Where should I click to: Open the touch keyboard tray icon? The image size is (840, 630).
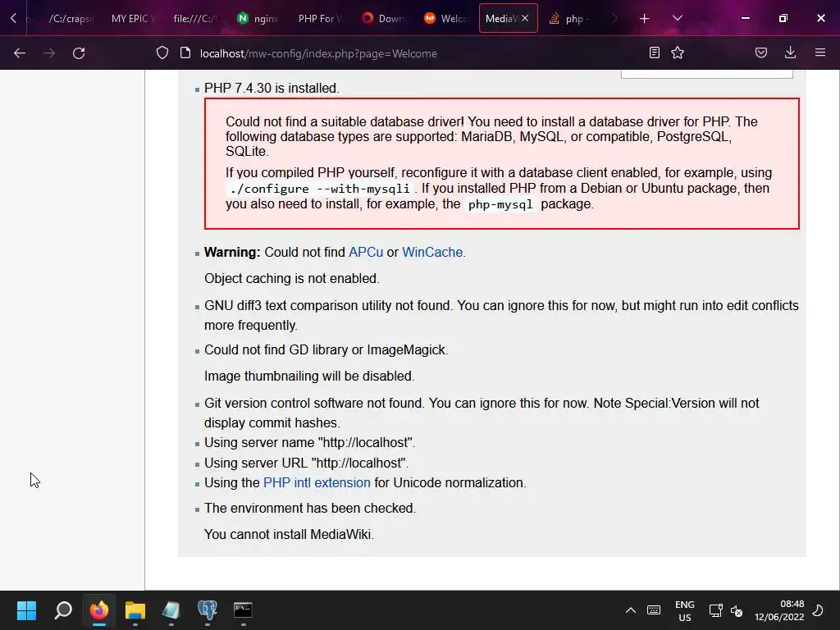654,610
